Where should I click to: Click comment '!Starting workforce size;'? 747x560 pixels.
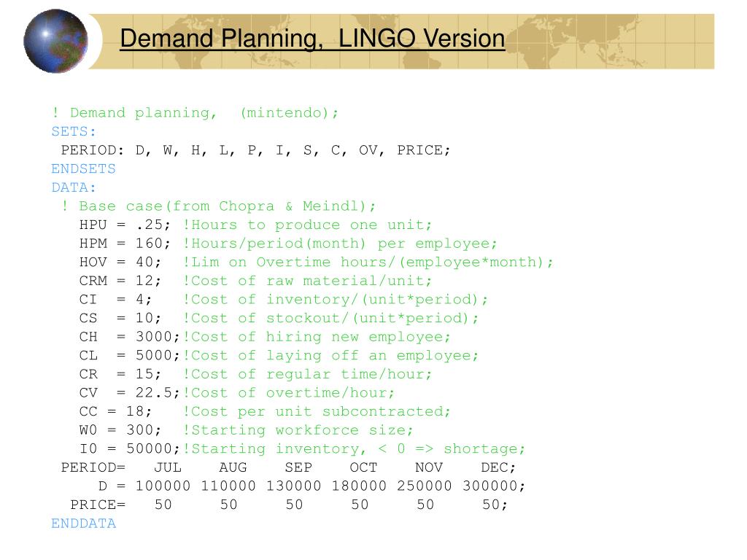tap(298, 430)
